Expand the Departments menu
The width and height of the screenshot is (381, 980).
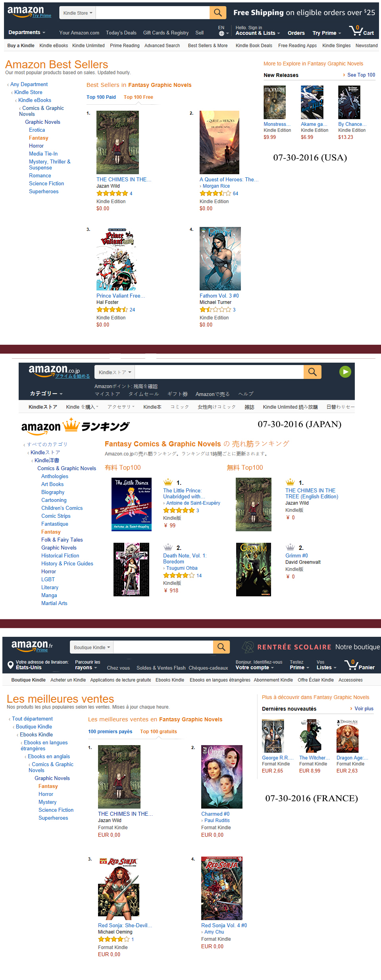pyautogui.click(x=27, y=33)
